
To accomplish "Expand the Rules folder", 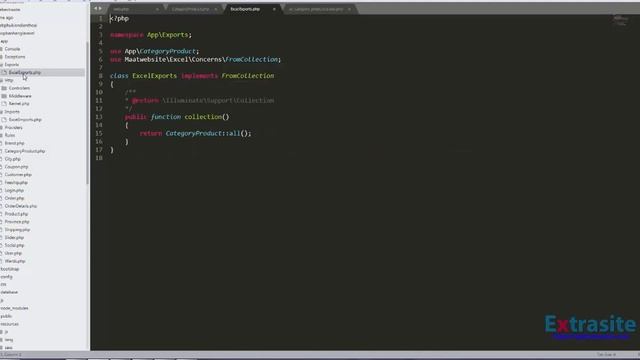I will click(10, 135).
